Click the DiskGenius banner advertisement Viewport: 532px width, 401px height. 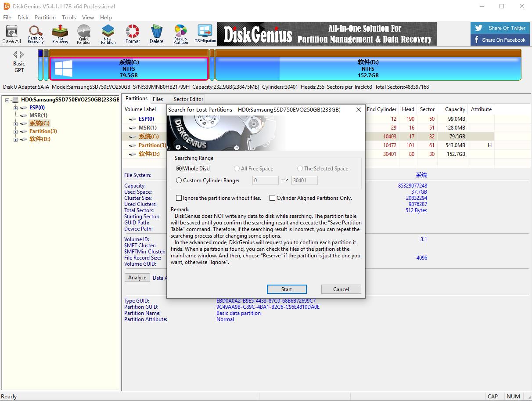point(327,34)
